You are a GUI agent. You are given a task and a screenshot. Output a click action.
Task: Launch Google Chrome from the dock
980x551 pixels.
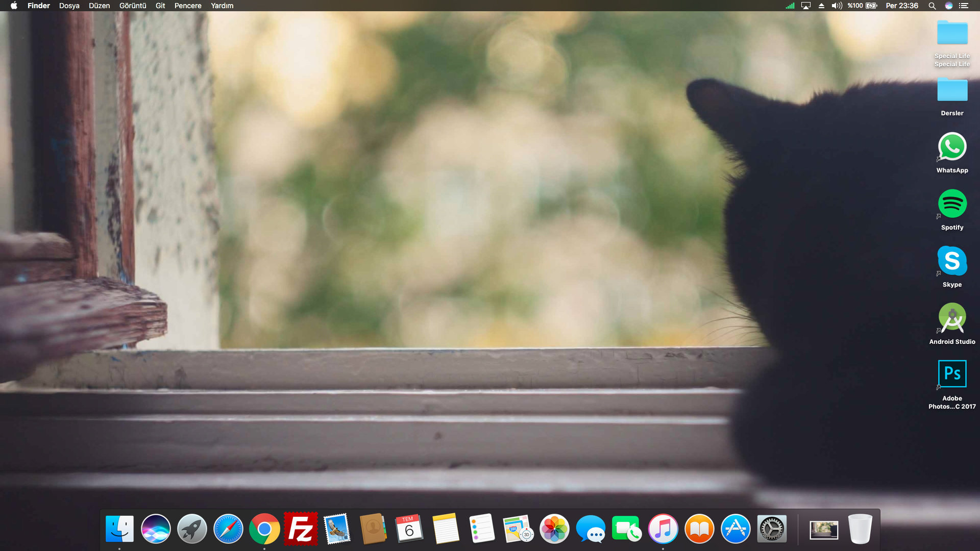[264, 529]
